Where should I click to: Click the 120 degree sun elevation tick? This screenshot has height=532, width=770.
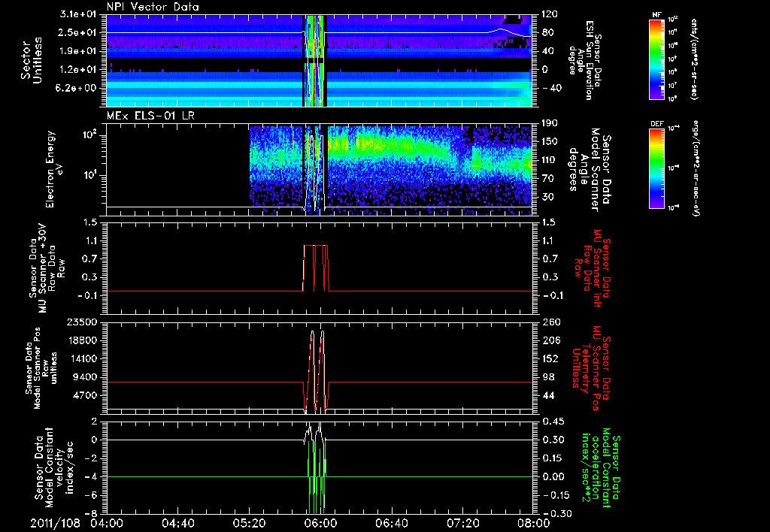(x=550, y=14)
